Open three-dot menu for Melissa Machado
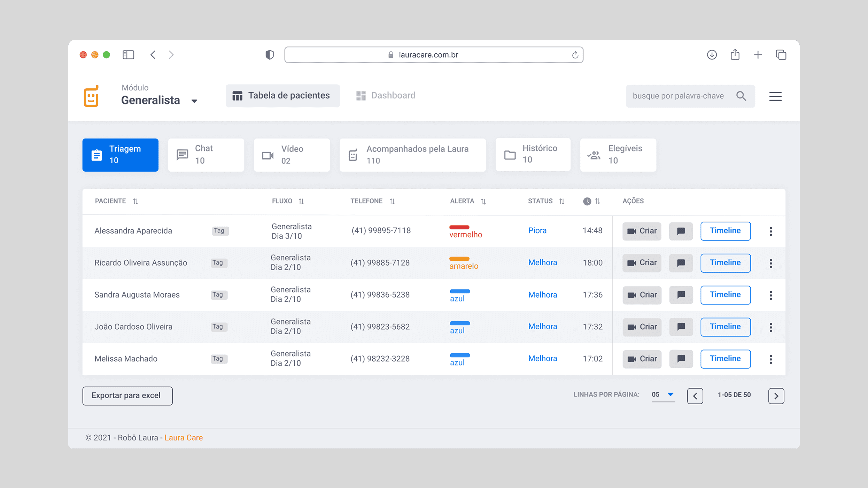 770,359
